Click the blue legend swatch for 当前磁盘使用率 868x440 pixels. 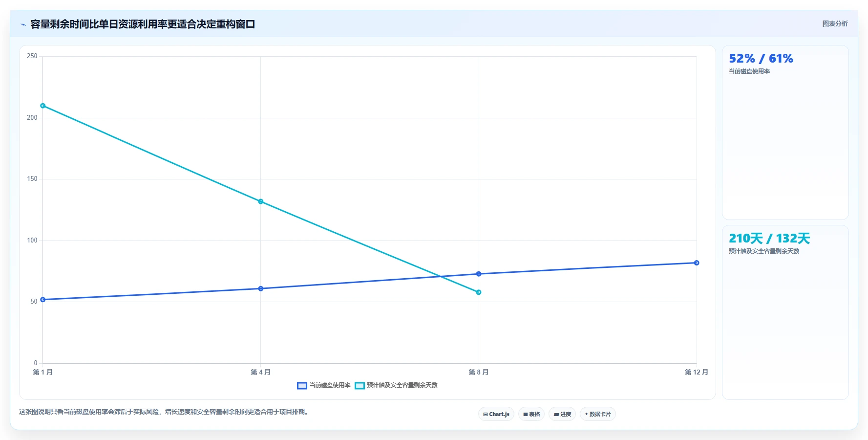pos(302,386)
